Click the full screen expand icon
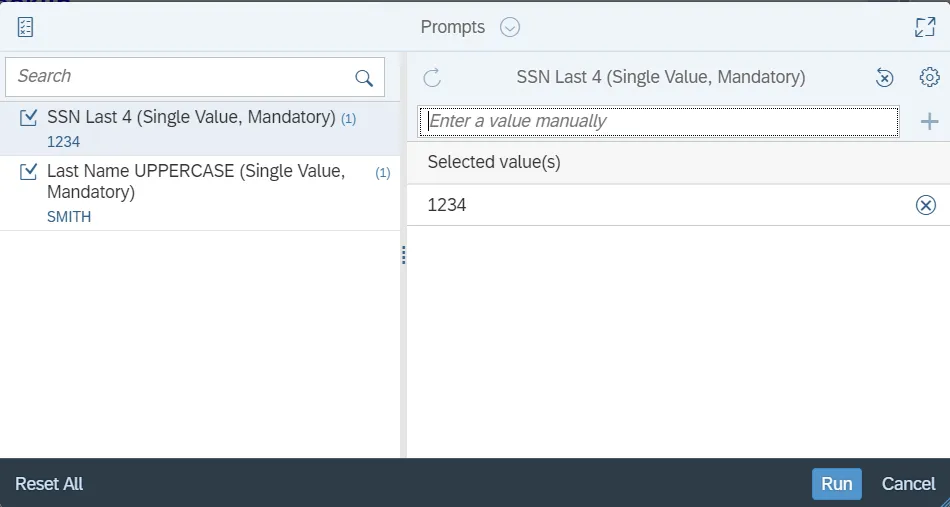The image size is (950, 507). point(925,28)
